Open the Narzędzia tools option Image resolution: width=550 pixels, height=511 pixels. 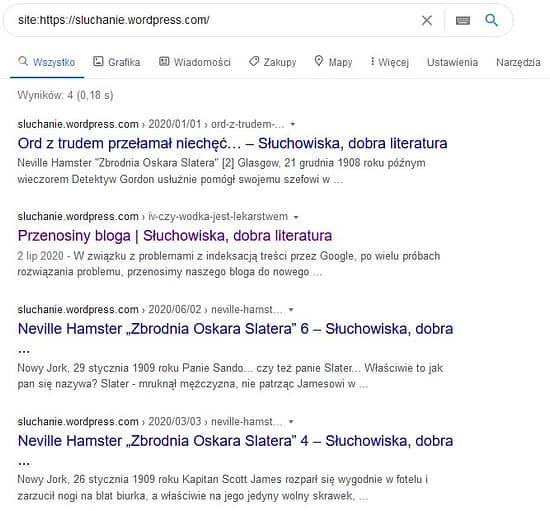(518, 62)
